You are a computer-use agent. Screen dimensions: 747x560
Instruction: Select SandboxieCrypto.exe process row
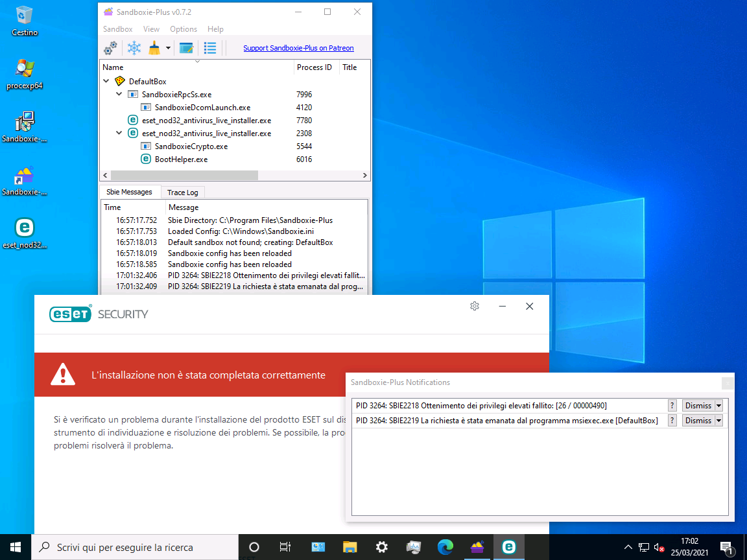click(234, 146)
